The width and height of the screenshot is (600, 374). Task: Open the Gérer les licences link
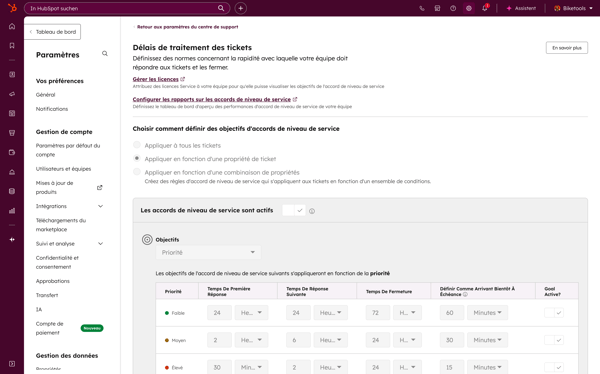pos(155,79)
